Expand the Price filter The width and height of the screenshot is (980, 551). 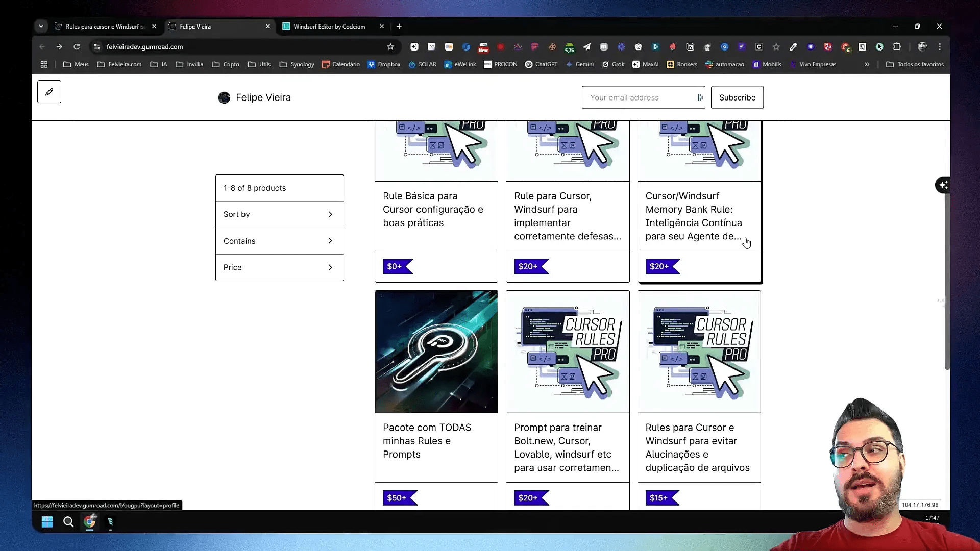tap(279, 267)
